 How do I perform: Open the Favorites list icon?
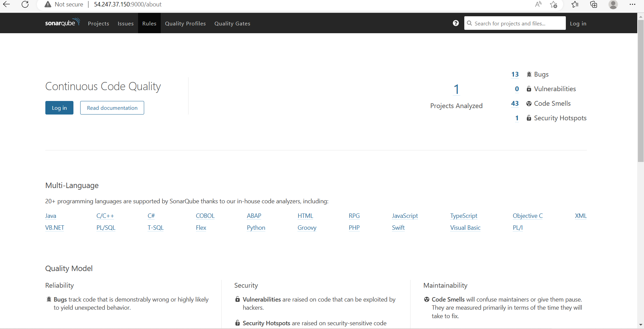tap(575, 4)
